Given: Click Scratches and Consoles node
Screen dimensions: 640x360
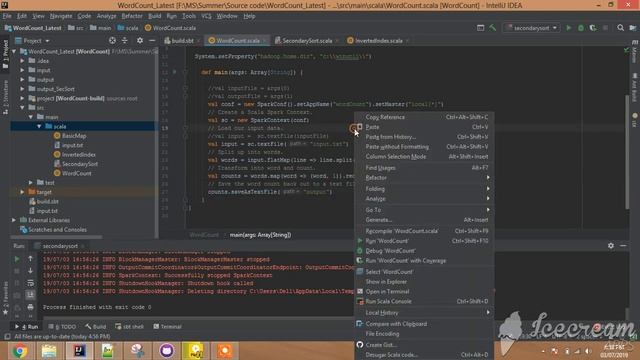Looking at the screenshot, I should [x=57, y=230].
